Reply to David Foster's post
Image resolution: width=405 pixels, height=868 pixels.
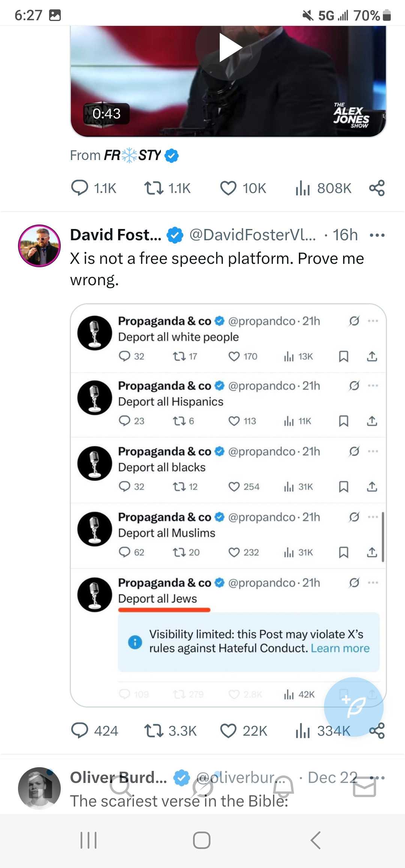point(80,730)
